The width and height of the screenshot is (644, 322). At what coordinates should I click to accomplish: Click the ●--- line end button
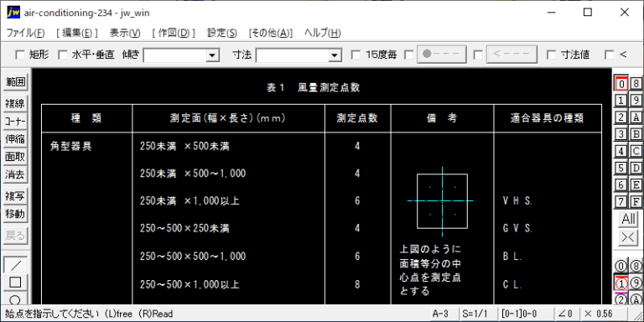tap(442, 55)
